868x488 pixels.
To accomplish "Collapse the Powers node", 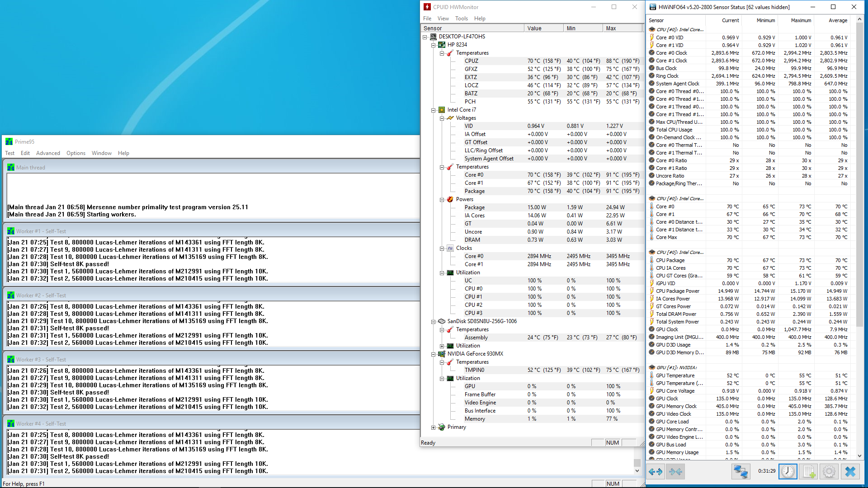I will click(x=442, y=200).
